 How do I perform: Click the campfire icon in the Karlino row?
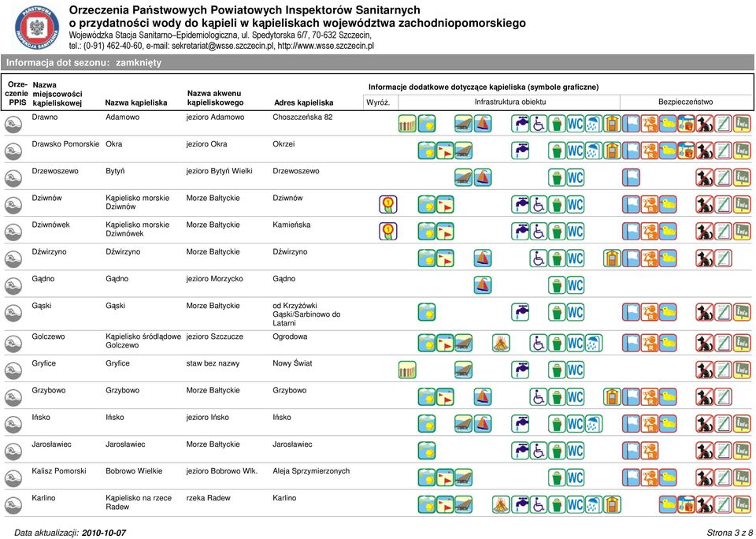(x=501, y=505)
